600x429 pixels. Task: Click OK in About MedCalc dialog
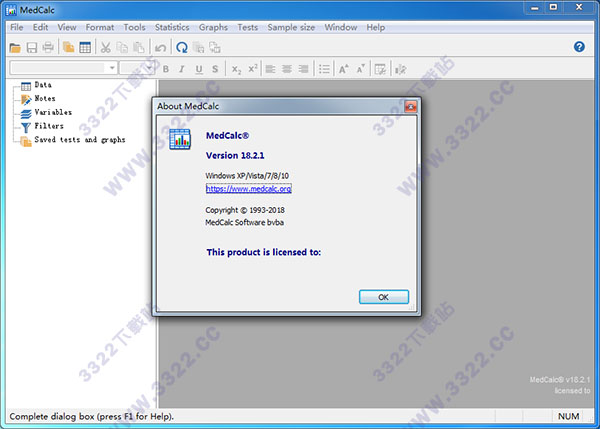383,297
